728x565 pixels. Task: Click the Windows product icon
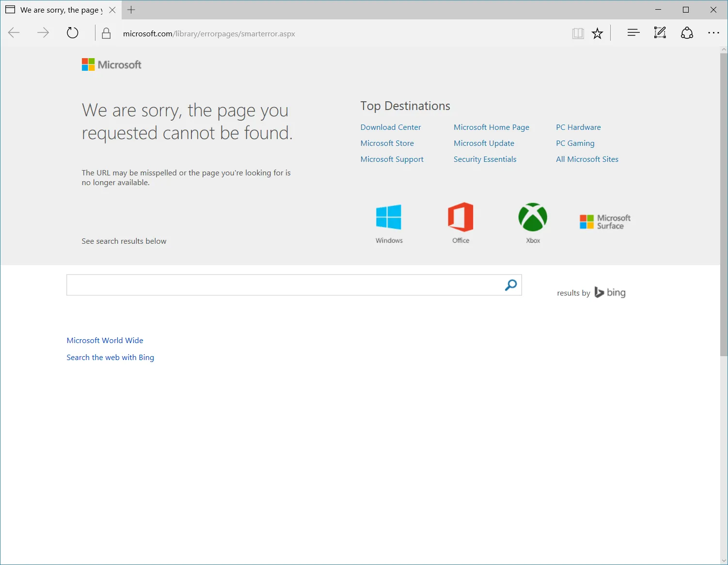point(389,218)
